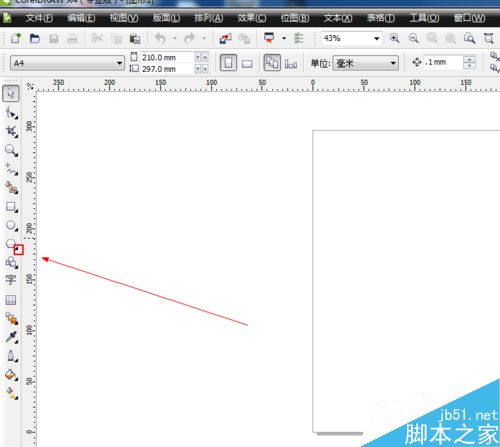The height and width of the screenshot is (447, 500).
Task: Click the Welcome screen options icon
Action: tap(298, 38)
